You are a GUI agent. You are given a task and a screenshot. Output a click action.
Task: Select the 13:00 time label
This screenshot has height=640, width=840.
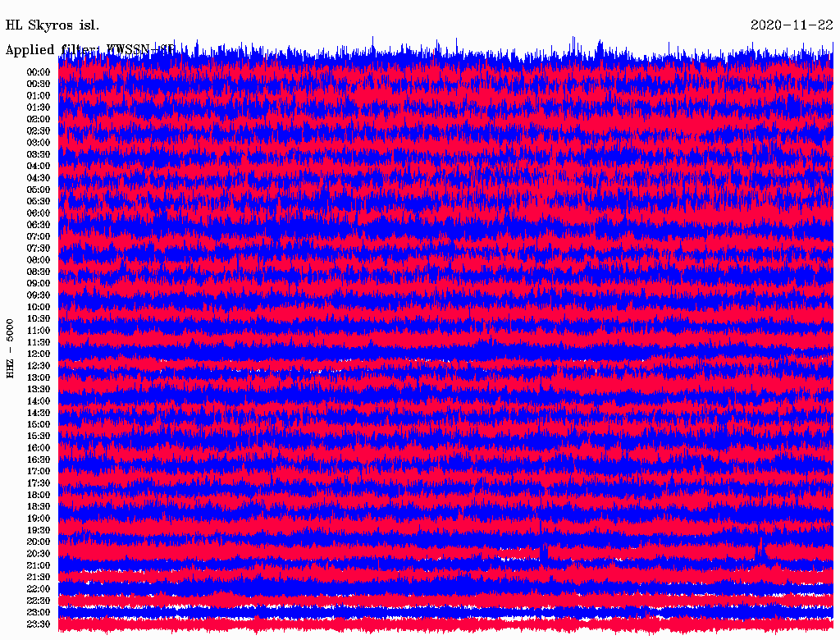[39, 378]
